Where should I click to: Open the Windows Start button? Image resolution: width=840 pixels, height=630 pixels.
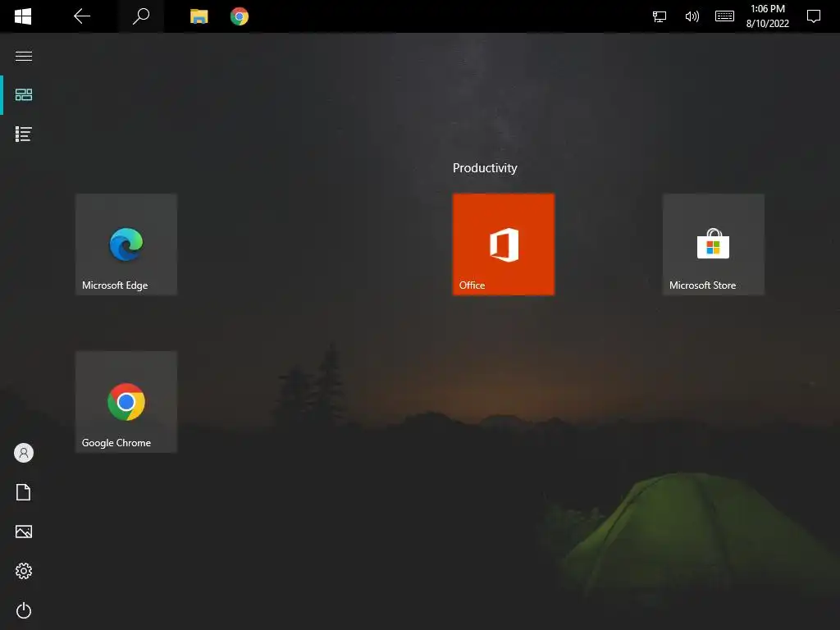tap(23, 16)
